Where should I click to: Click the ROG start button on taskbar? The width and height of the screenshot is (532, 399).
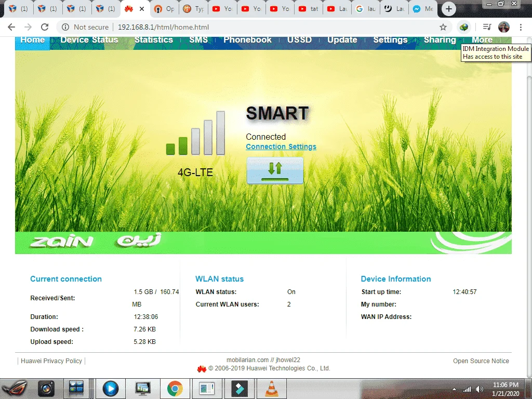pyautogui.click(x=14, y=389)
